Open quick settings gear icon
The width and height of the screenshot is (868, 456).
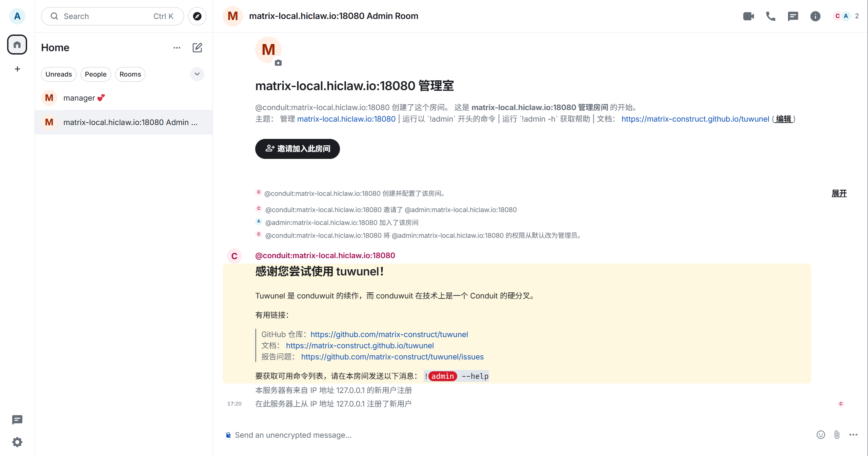(x=17, y=442)
